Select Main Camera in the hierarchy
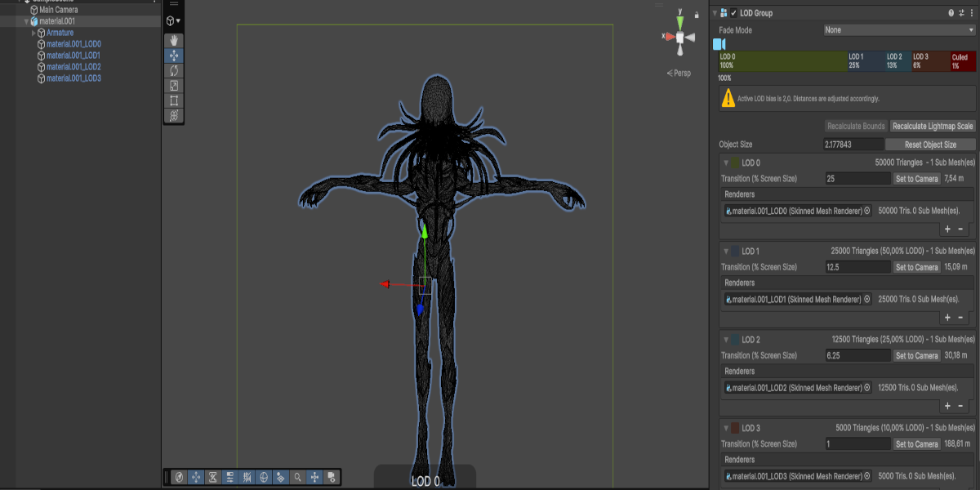Image resolution: width=980 pixels, height=490 pixels. click(x=59, y=10)
